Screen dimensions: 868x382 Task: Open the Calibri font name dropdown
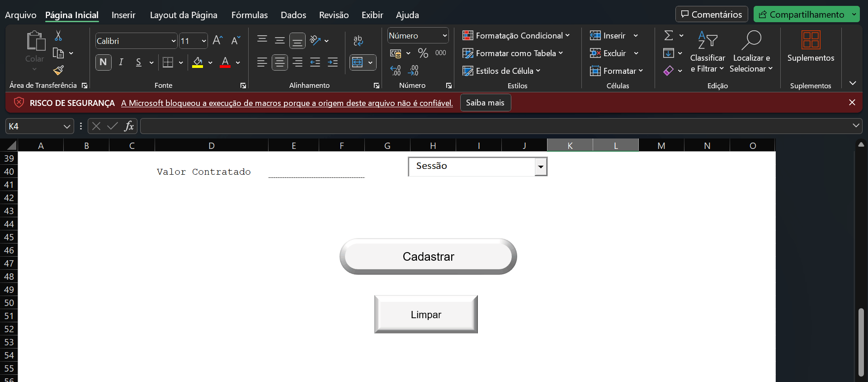[x=174, y=41]
